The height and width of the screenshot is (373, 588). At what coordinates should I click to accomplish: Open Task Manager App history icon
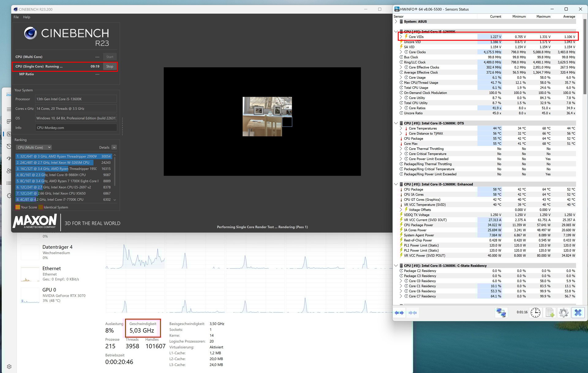coord(9,146)
